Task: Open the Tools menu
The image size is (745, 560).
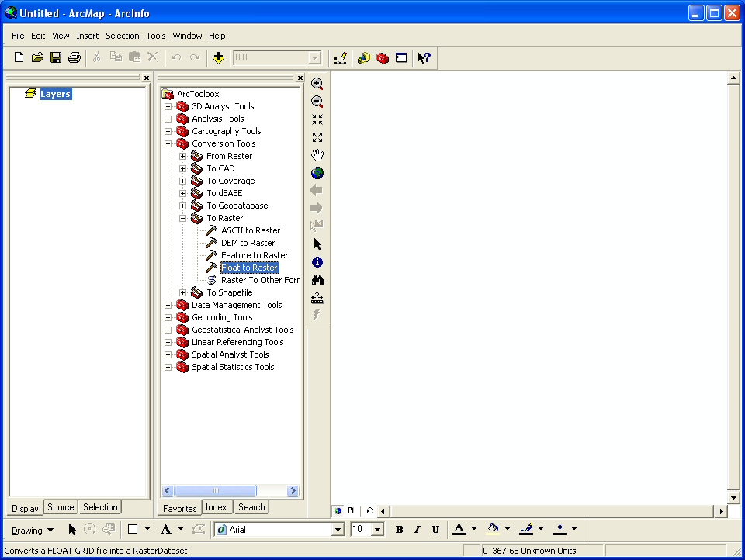Action: [x=155, y=36]
